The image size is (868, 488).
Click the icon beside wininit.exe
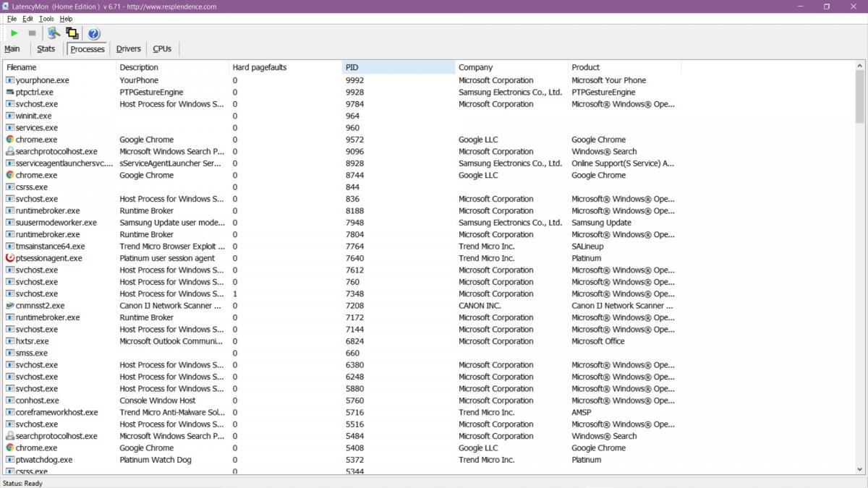coord(10,116)
